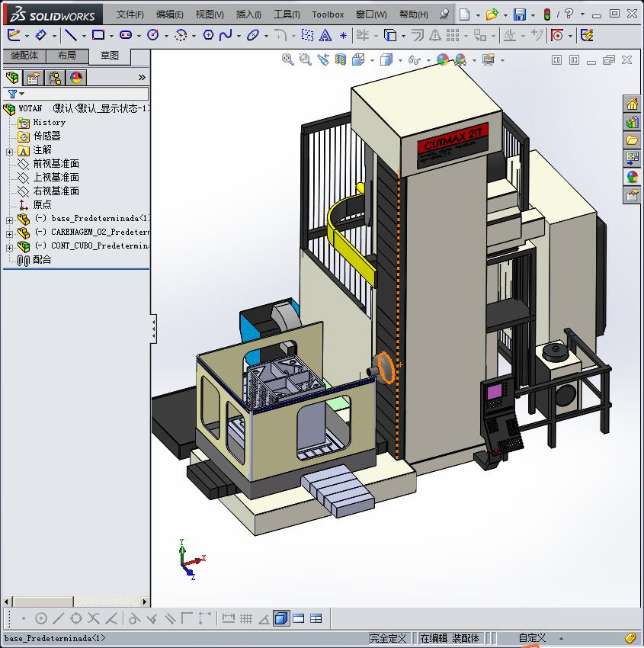Toggle the angle snap icon in bottom toolbar

tap(264, 619)
